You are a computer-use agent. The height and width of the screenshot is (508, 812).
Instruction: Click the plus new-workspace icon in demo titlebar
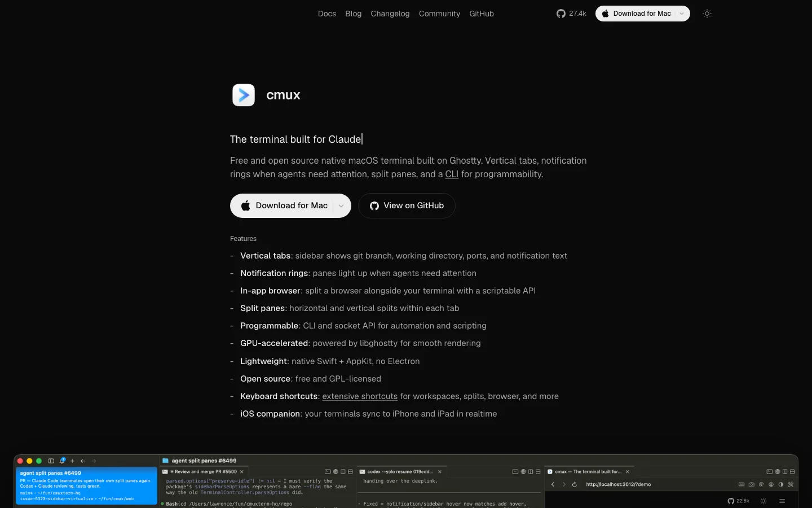(72, 461)
